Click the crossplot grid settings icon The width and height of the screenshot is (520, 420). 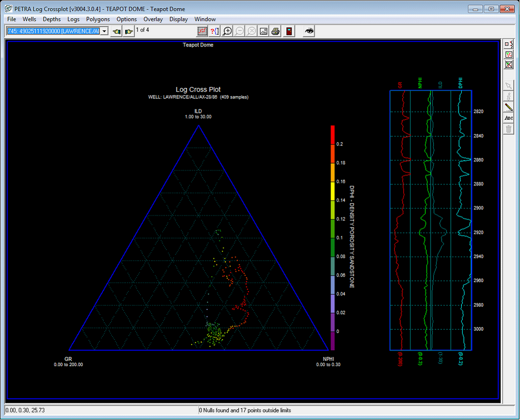[202, 32]
